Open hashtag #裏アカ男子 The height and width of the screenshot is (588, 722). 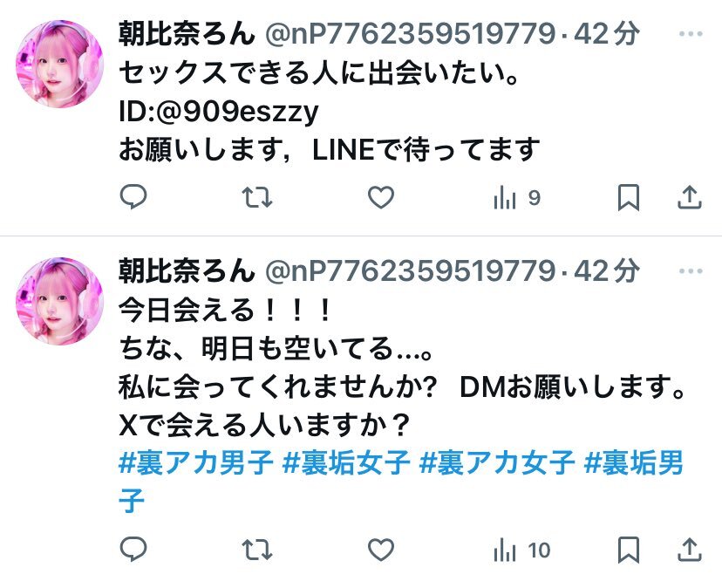(x=195, y=462)
